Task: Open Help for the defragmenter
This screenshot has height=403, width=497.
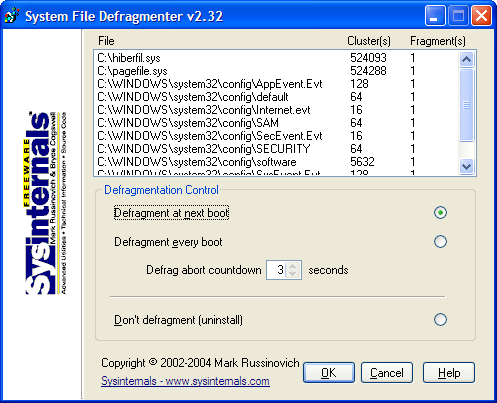Action: 449,373
